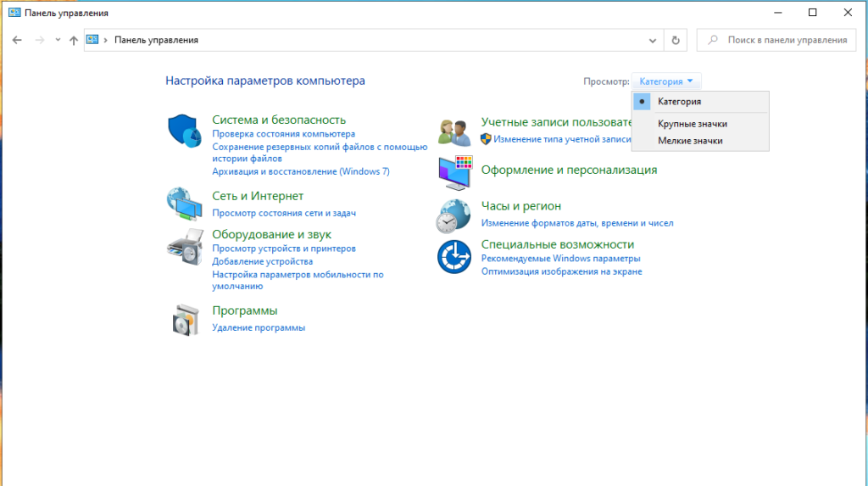Open Программы category heading
The width and height of the screenshot is (868, 486).
click(x=245, y=310)
